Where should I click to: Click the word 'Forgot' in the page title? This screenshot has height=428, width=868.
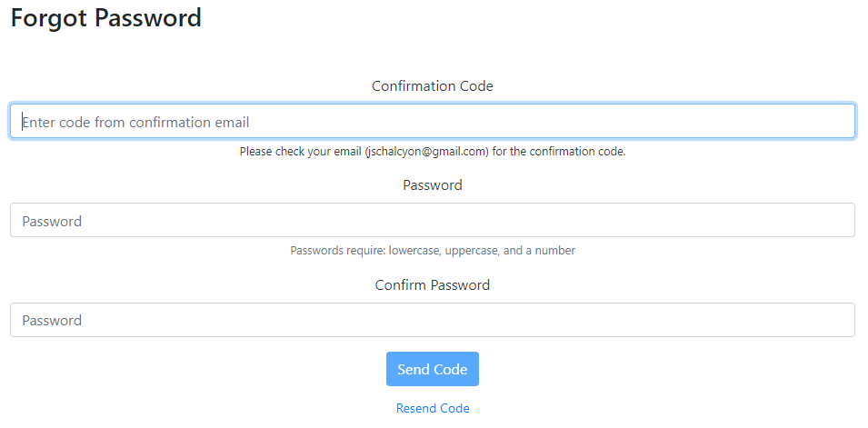[x=49, y=17]
